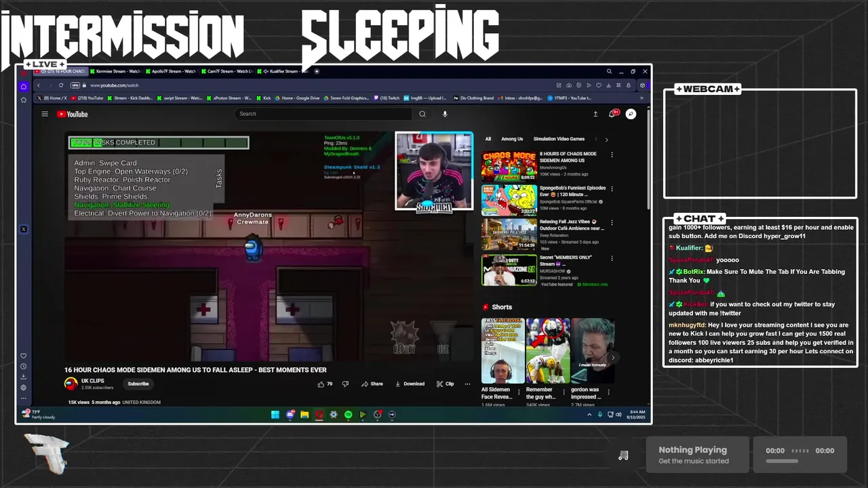Open File Explorer from the taskbar
This screenshot has height=488, width=868.
click(x=304, y=414)
